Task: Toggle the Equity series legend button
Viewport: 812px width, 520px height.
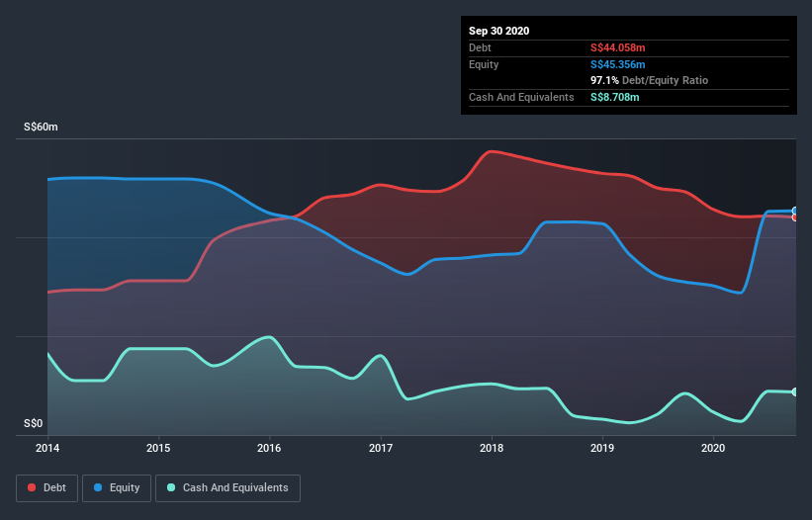Action: coord(117,488)
